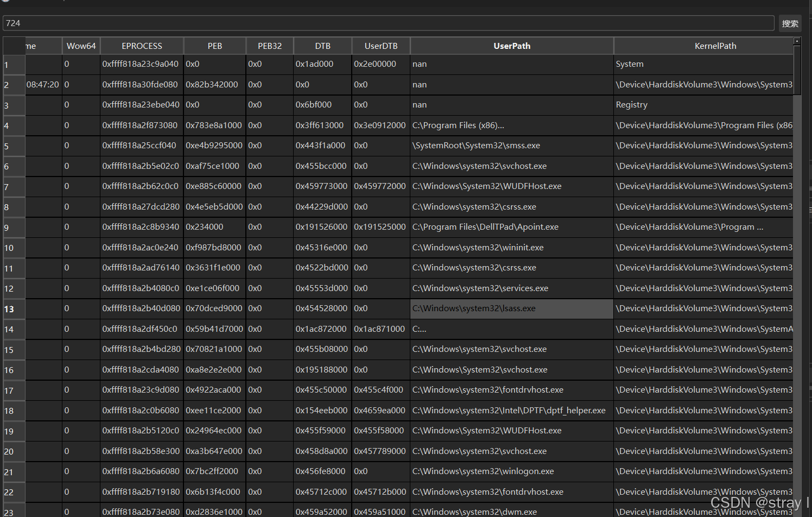Select the row 17 fontdrvhost.exe path cell
Image resolution: width=812 pixels, height=517 pixels.
[512, 390]
